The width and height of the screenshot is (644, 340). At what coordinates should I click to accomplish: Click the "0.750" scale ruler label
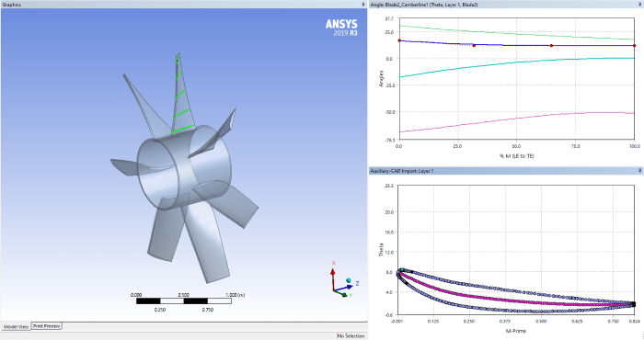(207, 310)
